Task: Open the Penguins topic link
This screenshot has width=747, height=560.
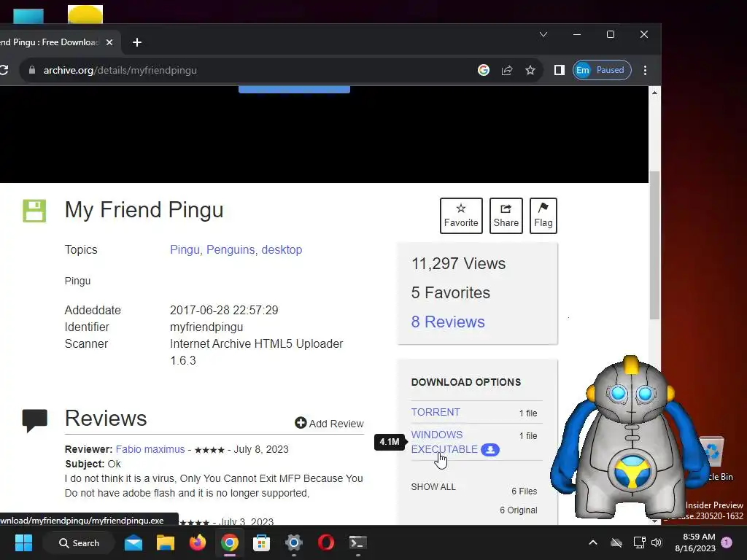Action: (x=231, y=249)
